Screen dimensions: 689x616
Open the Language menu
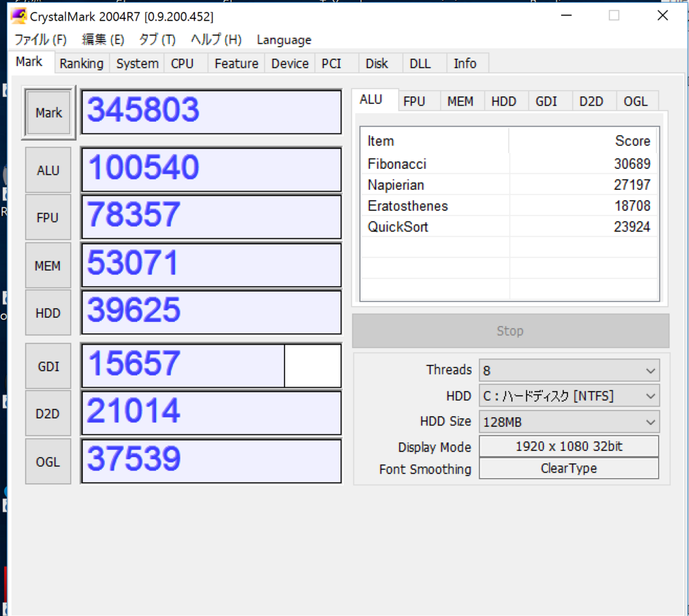(x=284, y=40)
